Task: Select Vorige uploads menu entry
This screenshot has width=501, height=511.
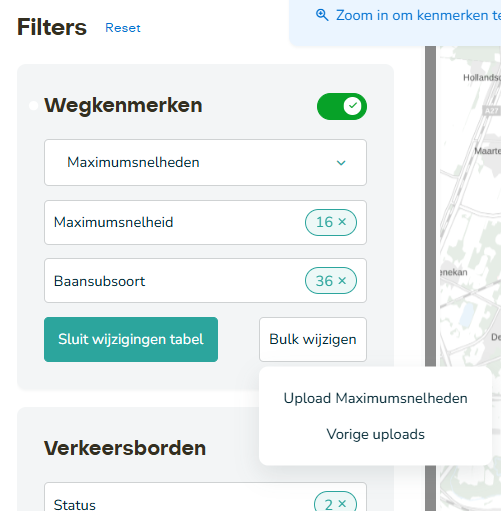Action: [375, 434]
